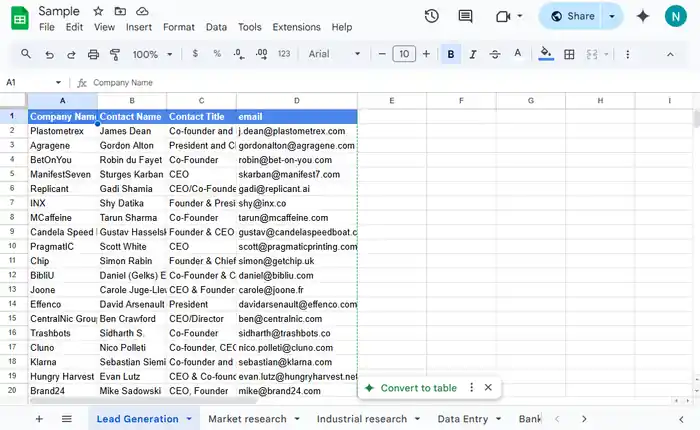
Task: Click Convert to table
Action: point(418,388)
